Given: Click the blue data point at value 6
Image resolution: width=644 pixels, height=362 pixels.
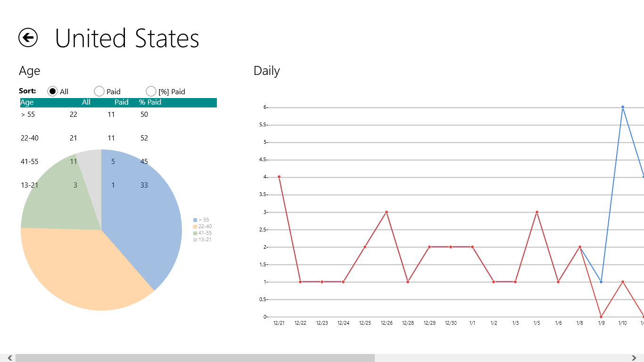Looking at the screenshot, I should coord(623,107).
